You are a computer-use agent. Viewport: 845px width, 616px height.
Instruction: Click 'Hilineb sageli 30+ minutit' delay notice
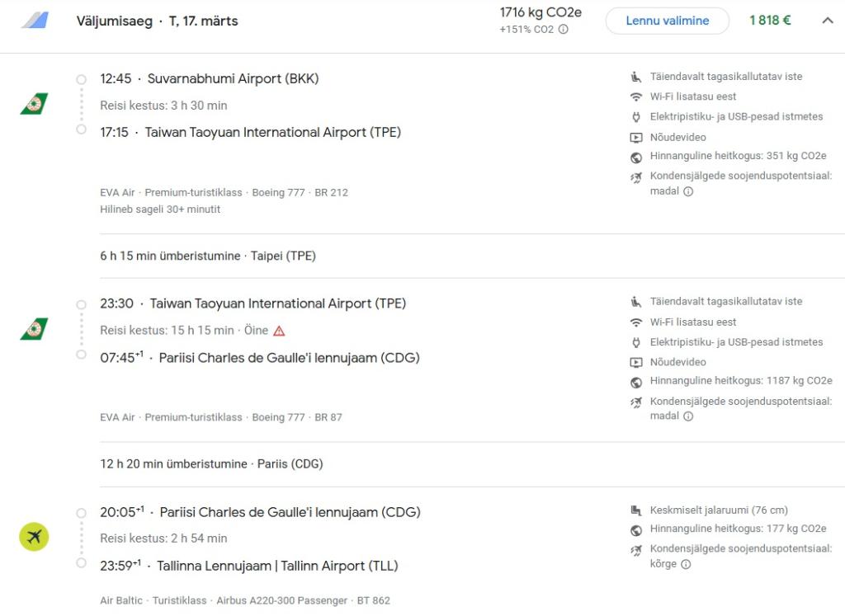(160, 209)
